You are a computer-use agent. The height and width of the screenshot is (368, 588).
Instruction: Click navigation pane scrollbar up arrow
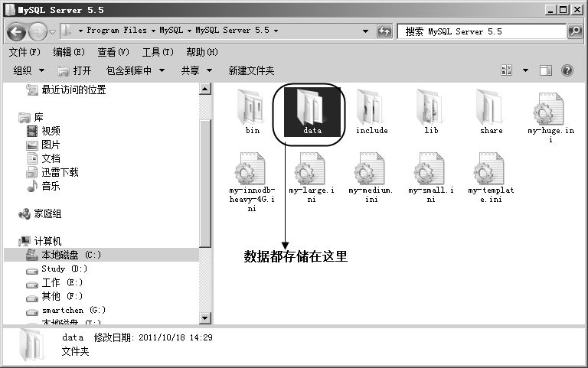(204, 90)
